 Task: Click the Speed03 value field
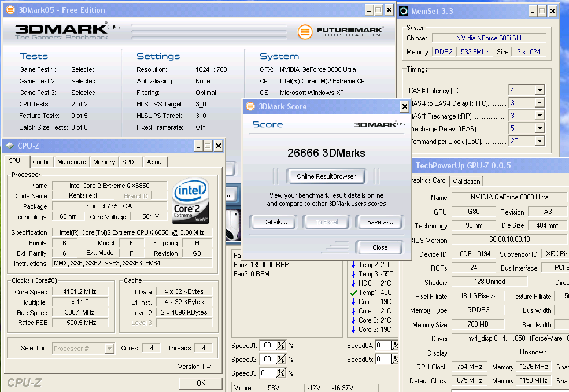(268, 373)
